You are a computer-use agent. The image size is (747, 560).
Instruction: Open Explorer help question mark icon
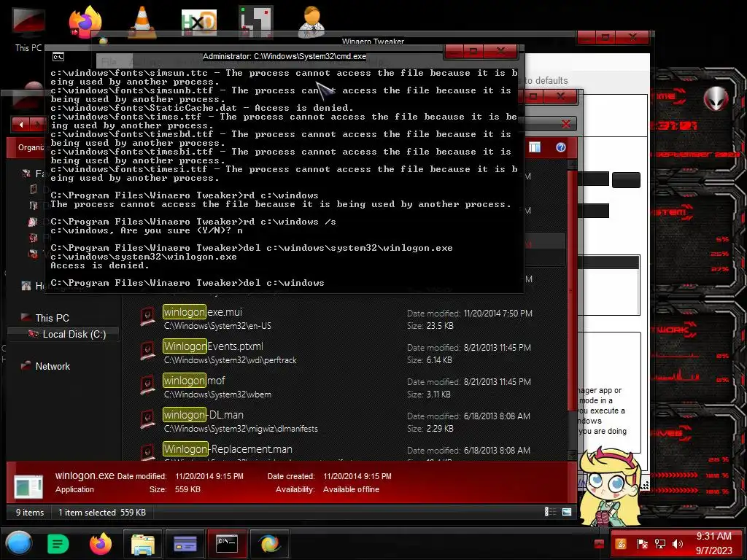pos(561,147)
